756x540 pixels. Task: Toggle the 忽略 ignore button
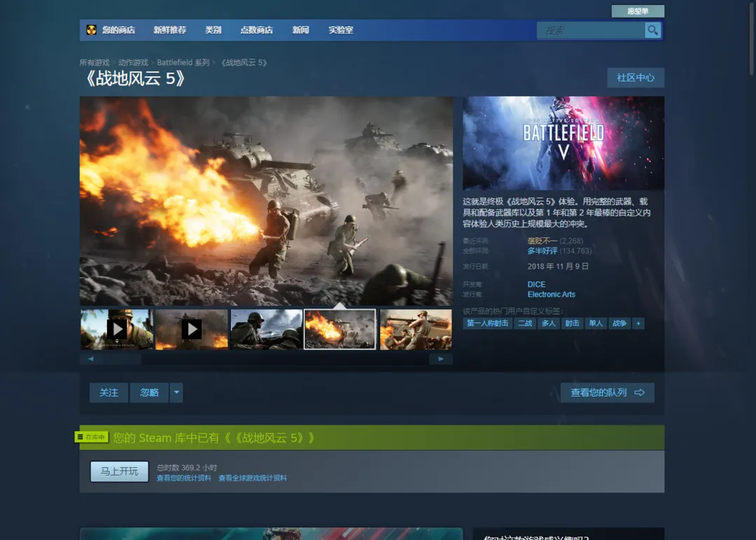(x=149, y=392)
